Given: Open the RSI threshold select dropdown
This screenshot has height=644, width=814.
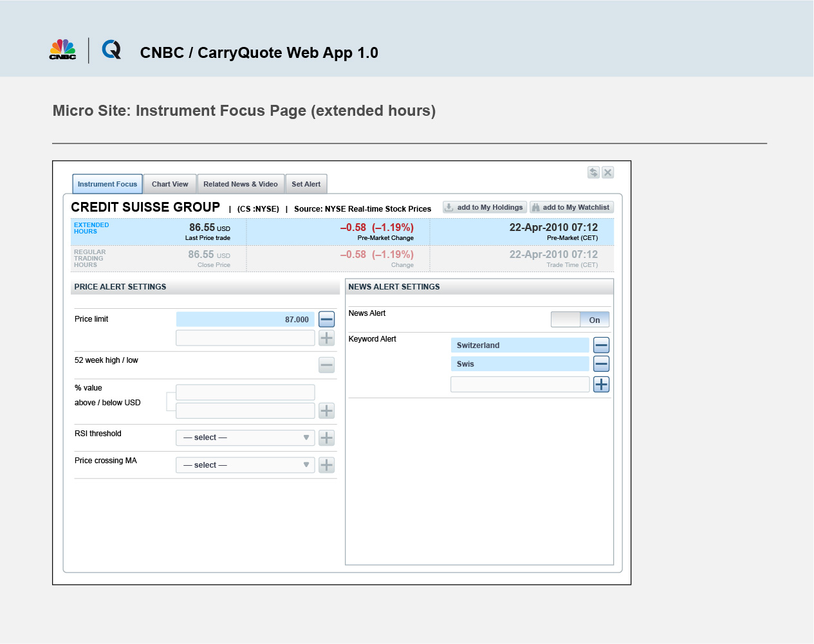Looking at the screenshot, I should point(245,438).
